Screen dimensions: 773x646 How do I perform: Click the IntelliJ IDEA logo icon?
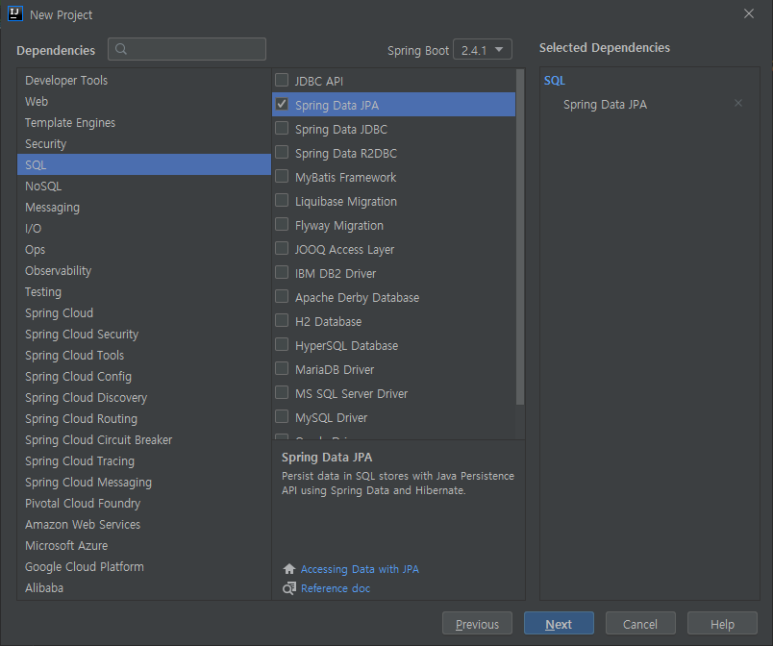[15, 14]
